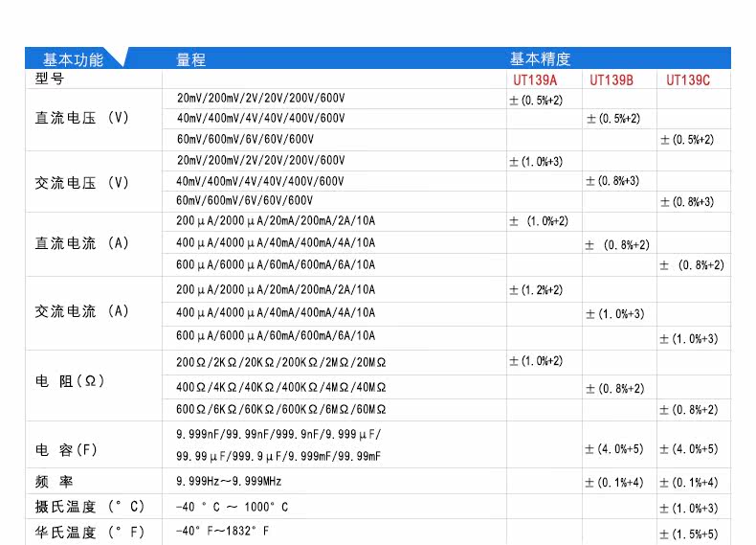
Task: Click UT139B resistance accuracy ±(0.8%+2)
Action: (614, 389)
